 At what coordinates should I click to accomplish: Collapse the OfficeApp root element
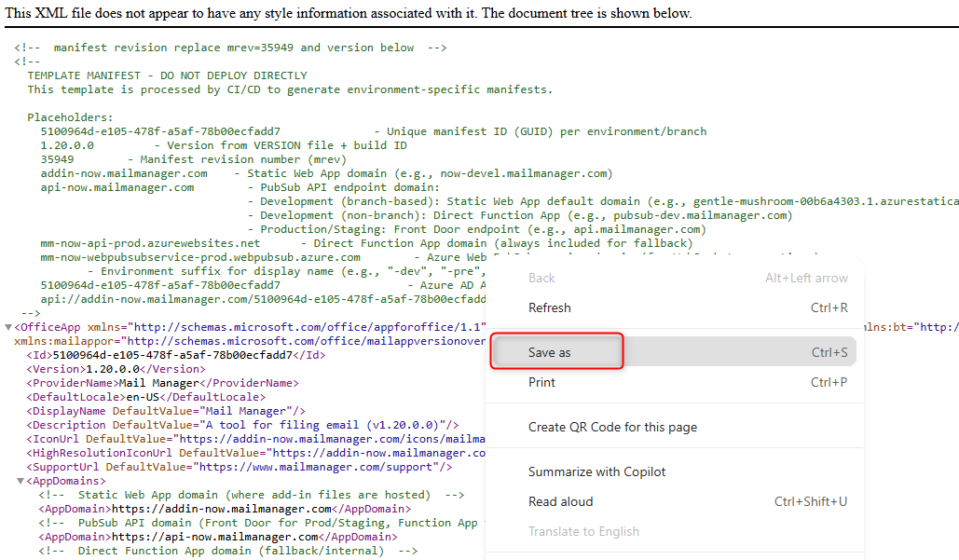[8, 327]
